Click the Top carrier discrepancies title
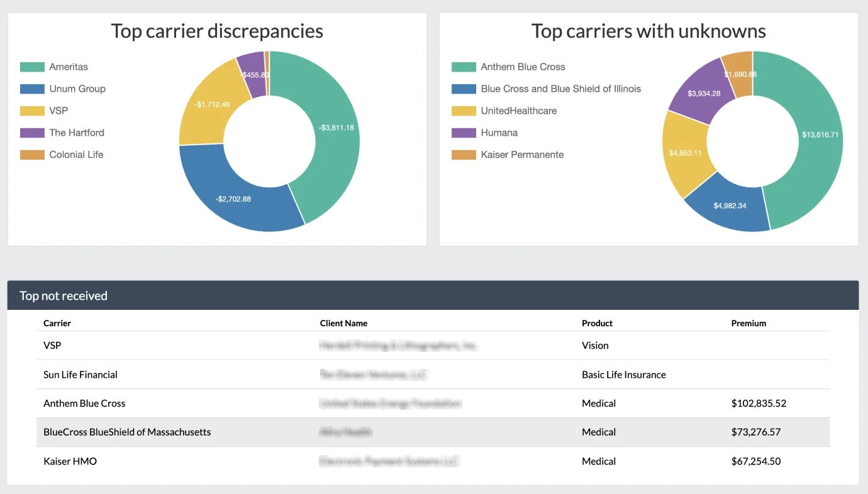 (217, 31)
